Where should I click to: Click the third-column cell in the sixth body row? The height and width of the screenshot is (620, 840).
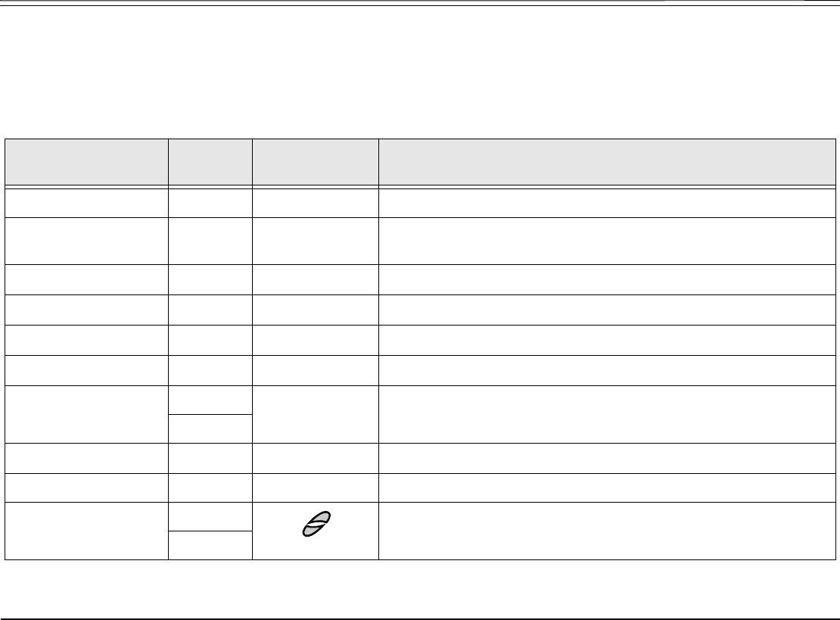[x=316, y=370]
